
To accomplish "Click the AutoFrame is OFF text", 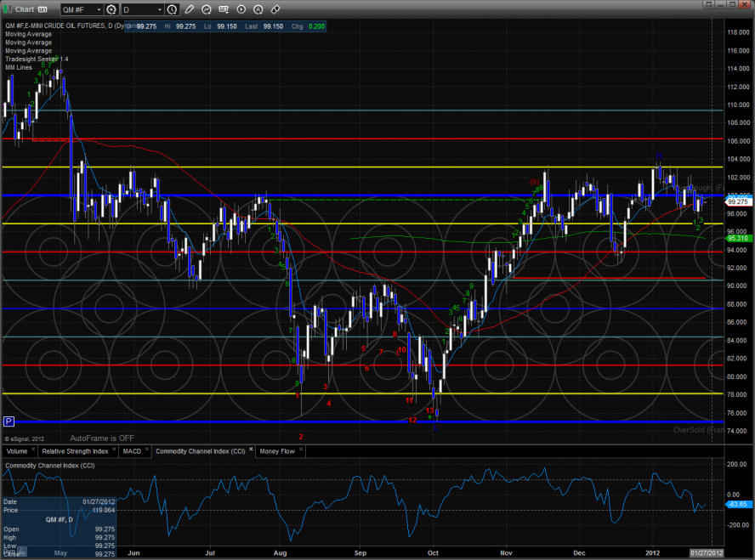I will point(102,438).
